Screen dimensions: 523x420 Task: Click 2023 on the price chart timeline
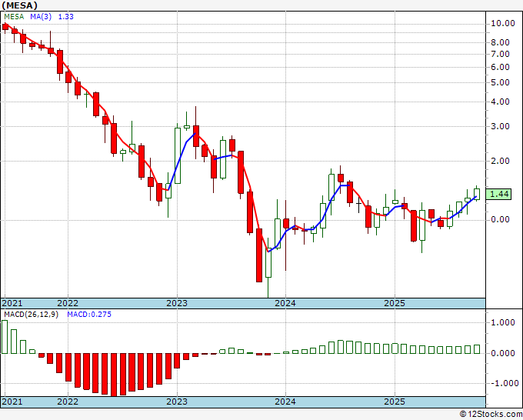[x=177, y=303]
